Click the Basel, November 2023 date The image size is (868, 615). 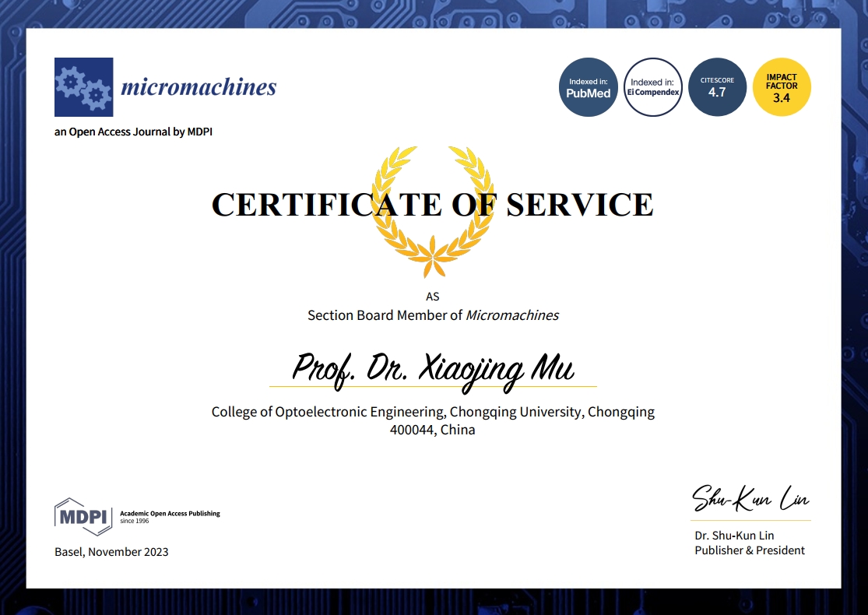pos(111,552)
